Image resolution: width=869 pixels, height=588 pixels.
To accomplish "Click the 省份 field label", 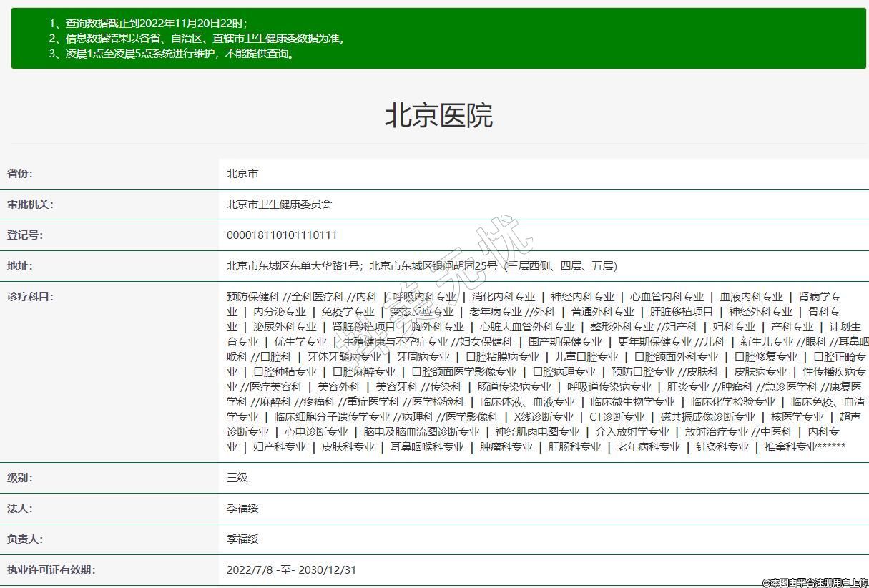I will [20, 174].
